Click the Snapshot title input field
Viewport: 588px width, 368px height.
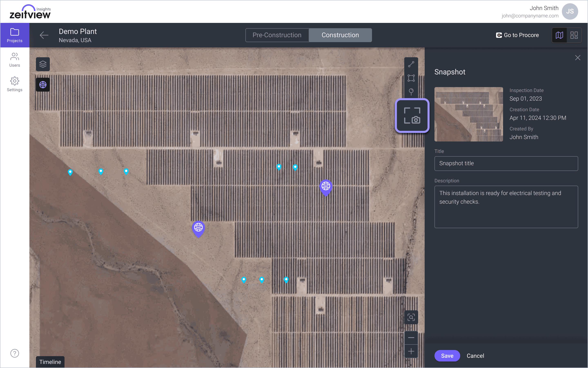point(506,163)
